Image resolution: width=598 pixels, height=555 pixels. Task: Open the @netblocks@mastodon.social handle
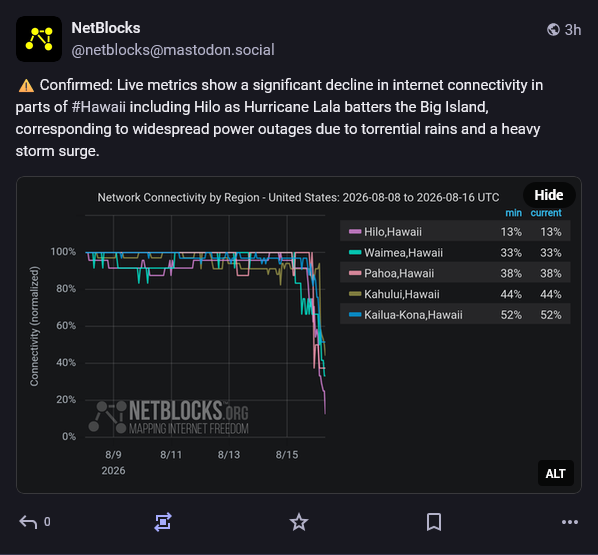173,50
